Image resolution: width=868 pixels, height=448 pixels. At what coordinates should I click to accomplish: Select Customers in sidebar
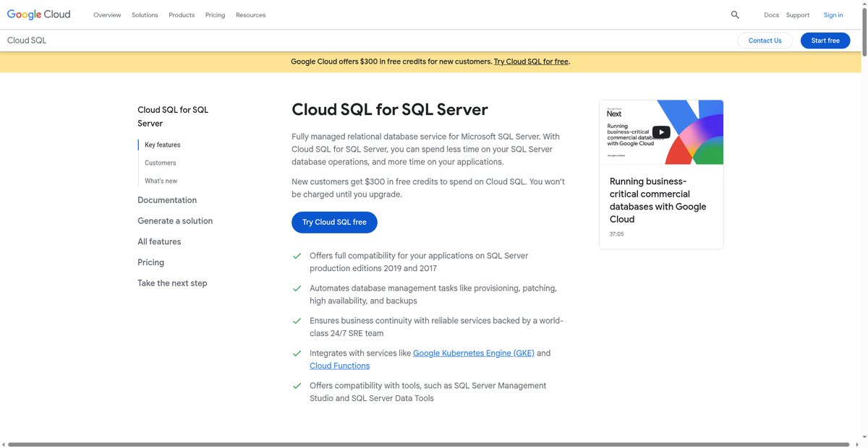coord(160,163)
